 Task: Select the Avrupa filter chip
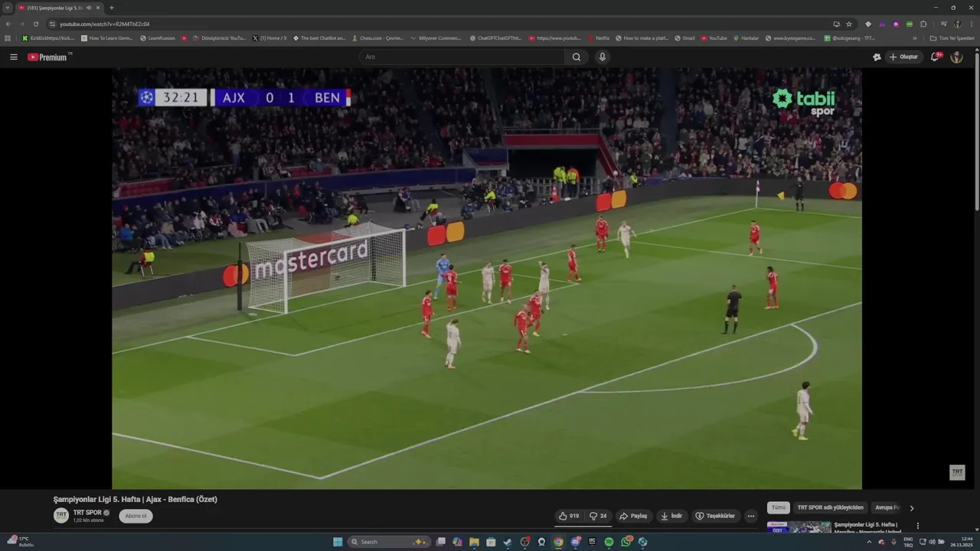click(x=887, y=507)
